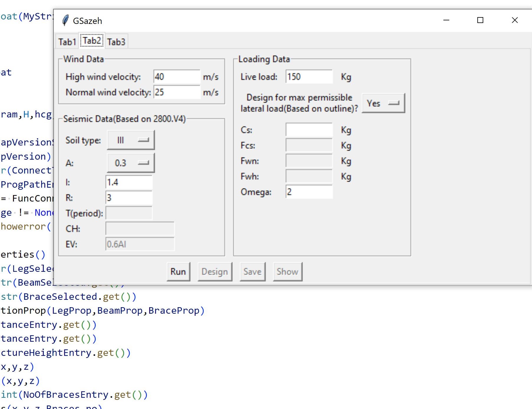Click the Save button

coord(253,271)
